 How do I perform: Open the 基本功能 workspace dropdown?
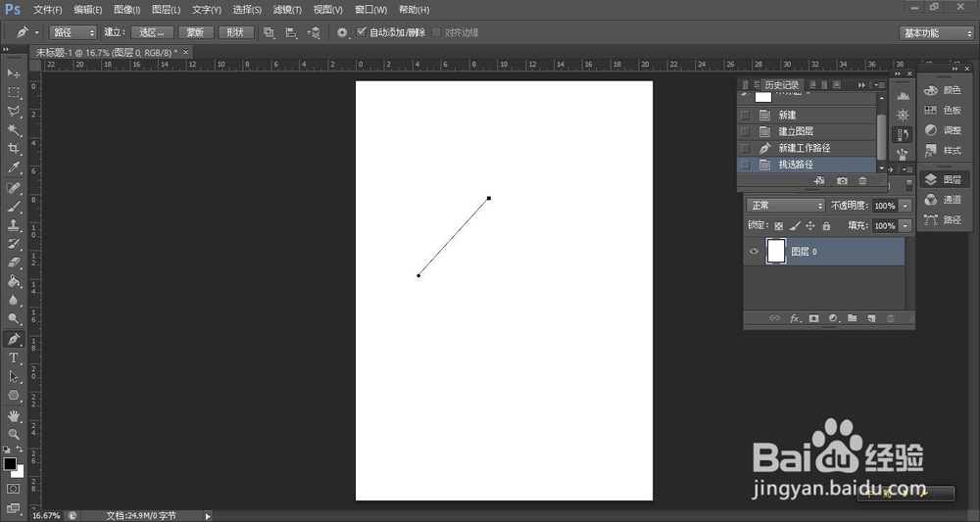[936, 33]
